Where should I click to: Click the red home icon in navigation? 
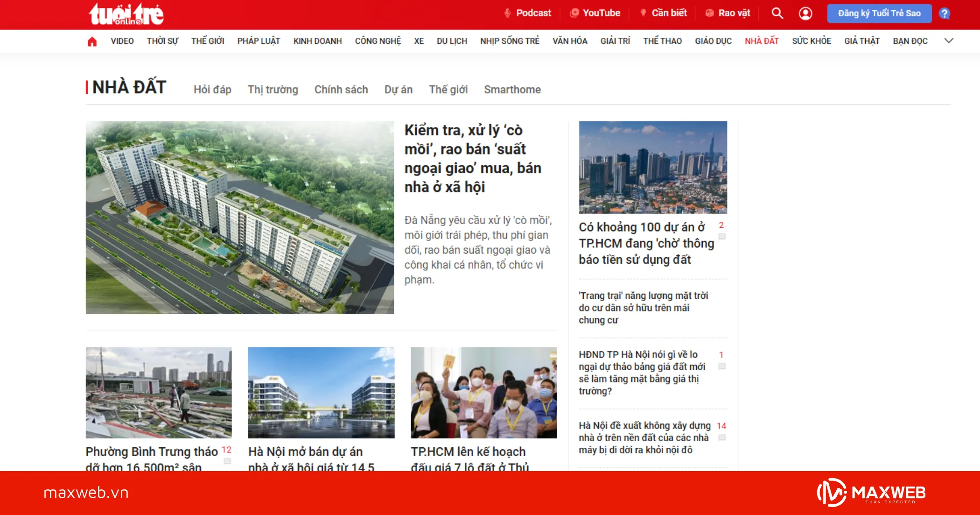pyautogui.click(x=92, y=41)
